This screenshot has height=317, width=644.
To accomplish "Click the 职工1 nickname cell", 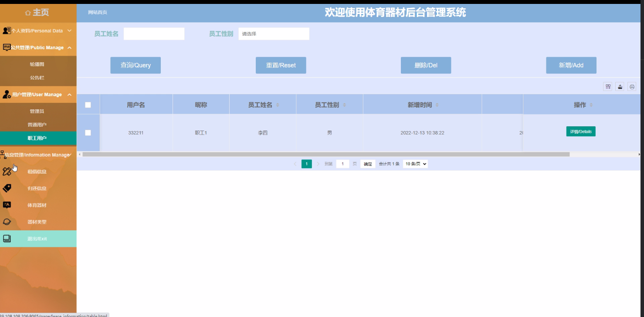I will [201, 133].
